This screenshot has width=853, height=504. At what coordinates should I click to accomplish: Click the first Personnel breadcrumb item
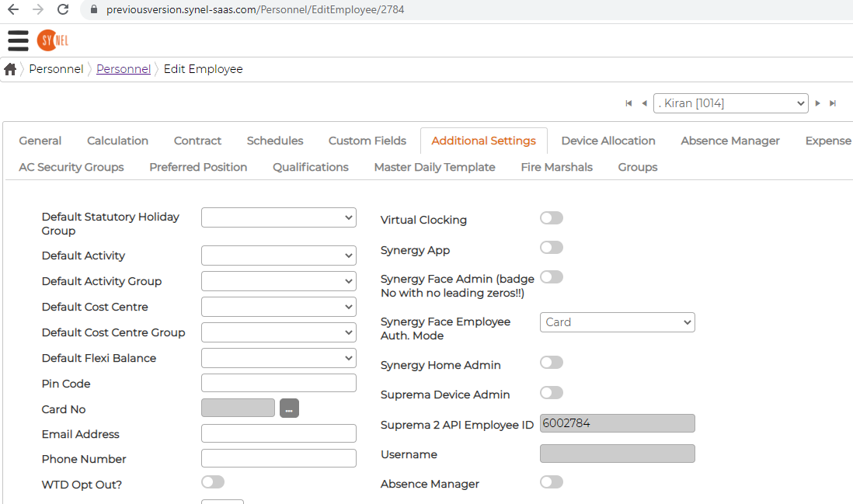click(56, 69)
